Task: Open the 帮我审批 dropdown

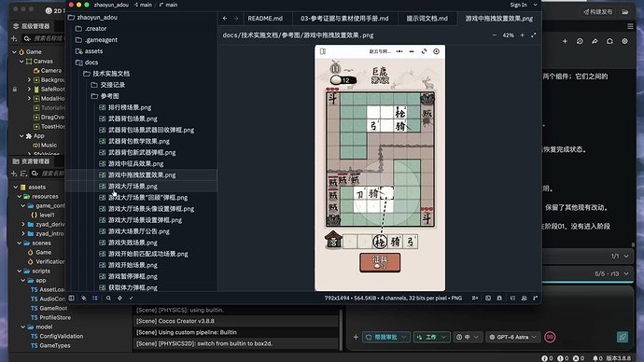Action: (x=386, y=337)
